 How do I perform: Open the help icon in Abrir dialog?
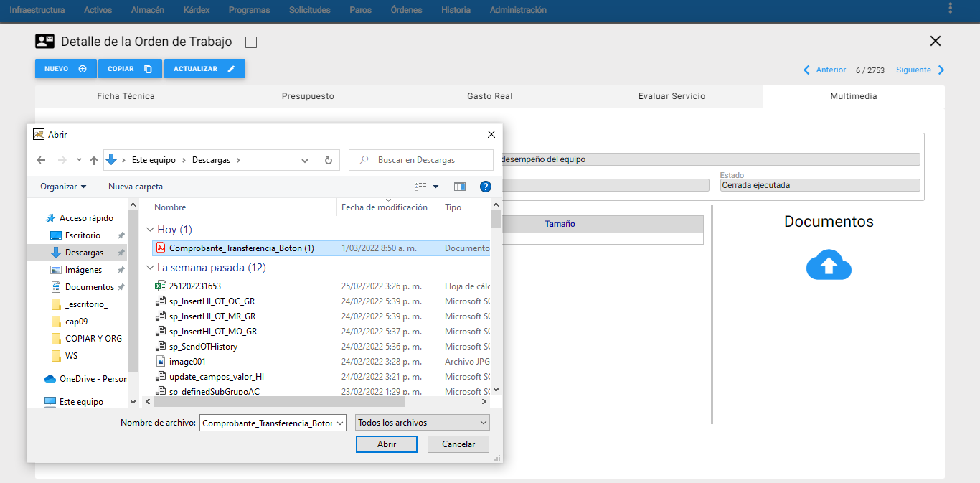coord(486,187)
